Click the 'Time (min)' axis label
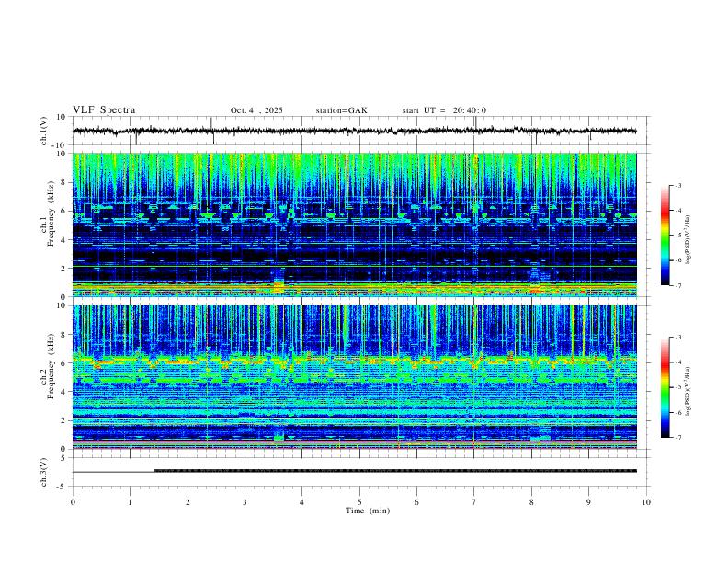The height and width of the screenshot is (563, 728). [368, 511]
